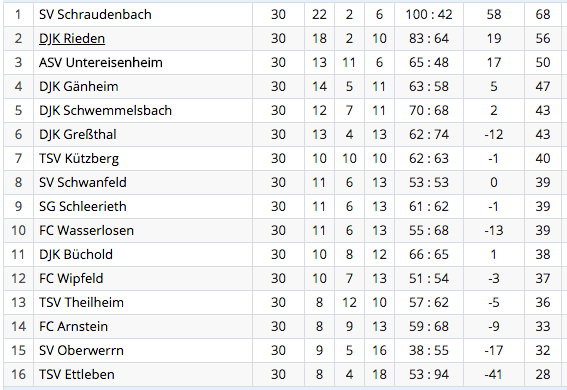Select the FC Arnstein row name
Screen dimensions: 567x390
(x=73, y=326)
